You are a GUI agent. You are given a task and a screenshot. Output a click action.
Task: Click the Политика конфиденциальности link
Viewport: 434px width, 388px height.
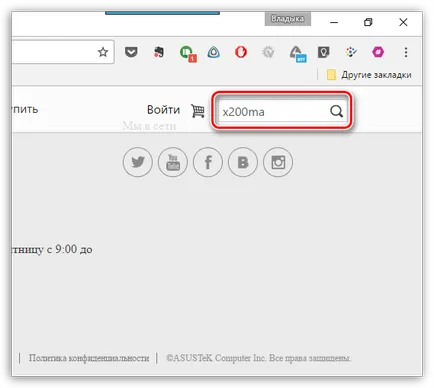(x=89, y=358)
